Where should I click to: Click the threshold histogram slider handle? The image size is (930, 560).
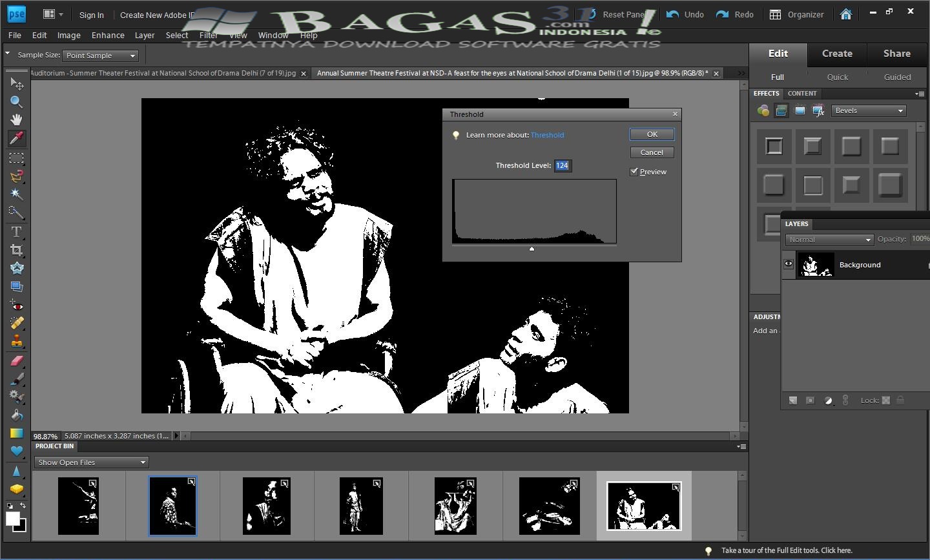pos(532,249)
